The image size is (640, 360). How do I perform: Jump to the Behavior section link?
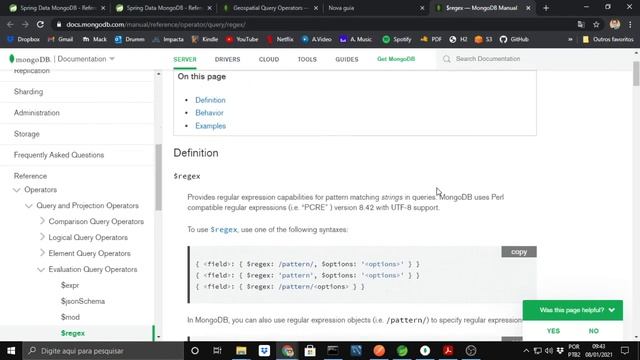pyautogui.click(x=209, y=113)
